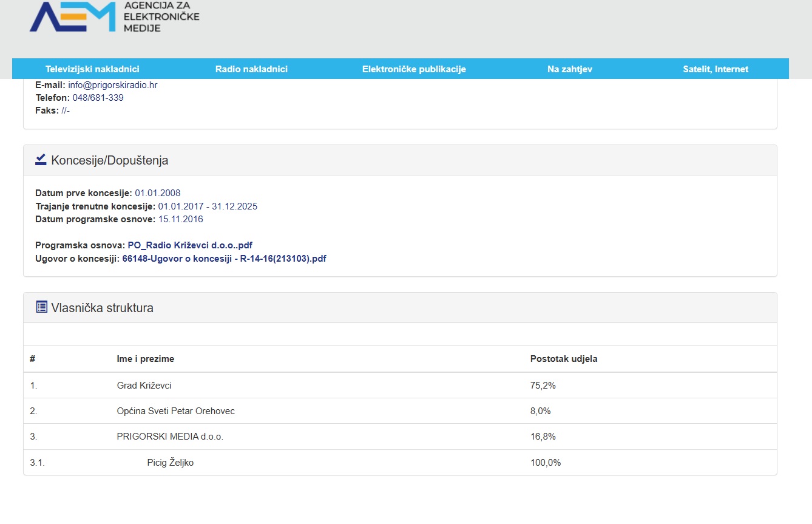Open PO_Radio Križevci d.o.o..pdf file link
This screenshot has width=812, height=524.
pos(189,245)
